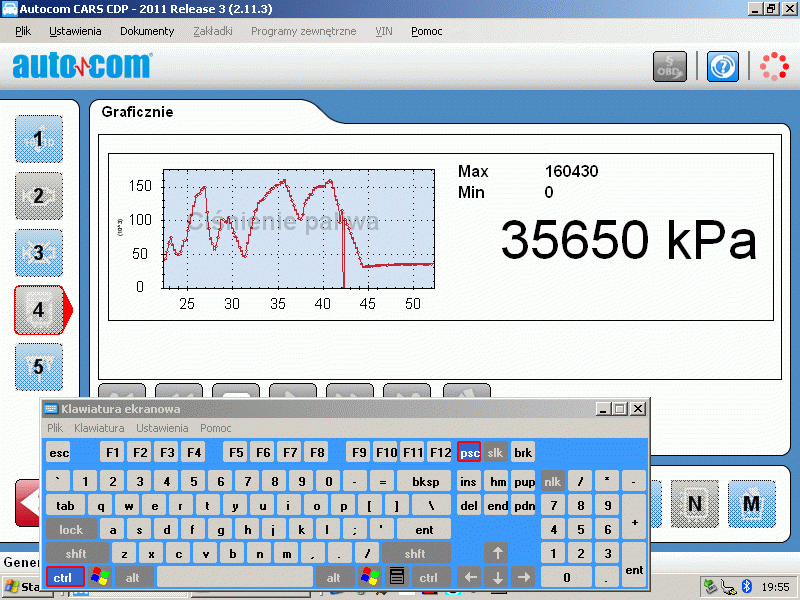Toggle the lock (caps) key
800x600 pixels.
click(x=71, y=530)
